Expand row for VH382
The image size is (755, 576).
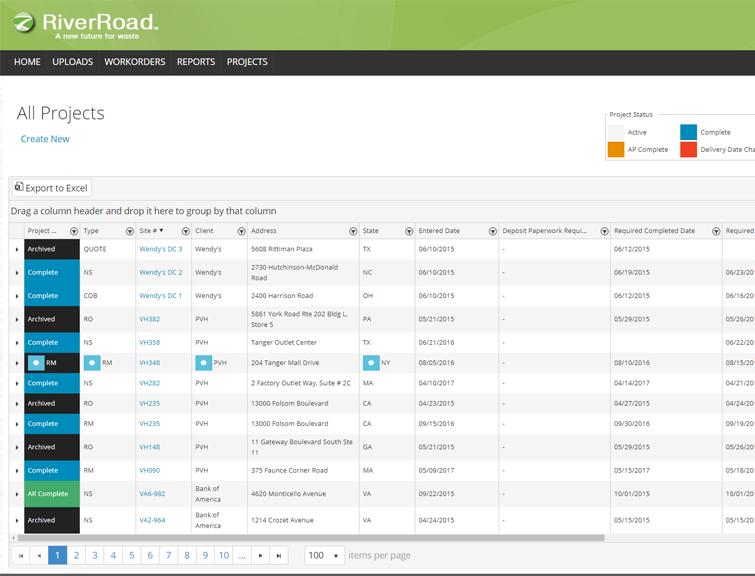pyautogui.click(x=17, y=319)
